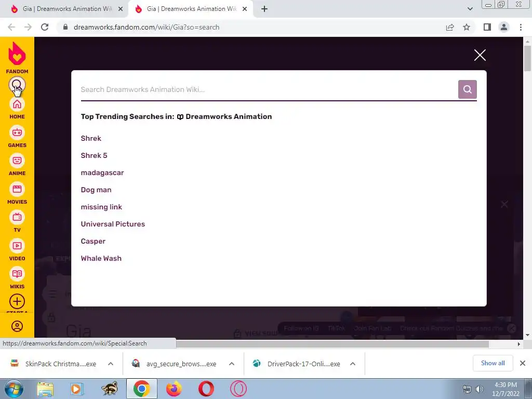Reload the page

coord(45,27)
